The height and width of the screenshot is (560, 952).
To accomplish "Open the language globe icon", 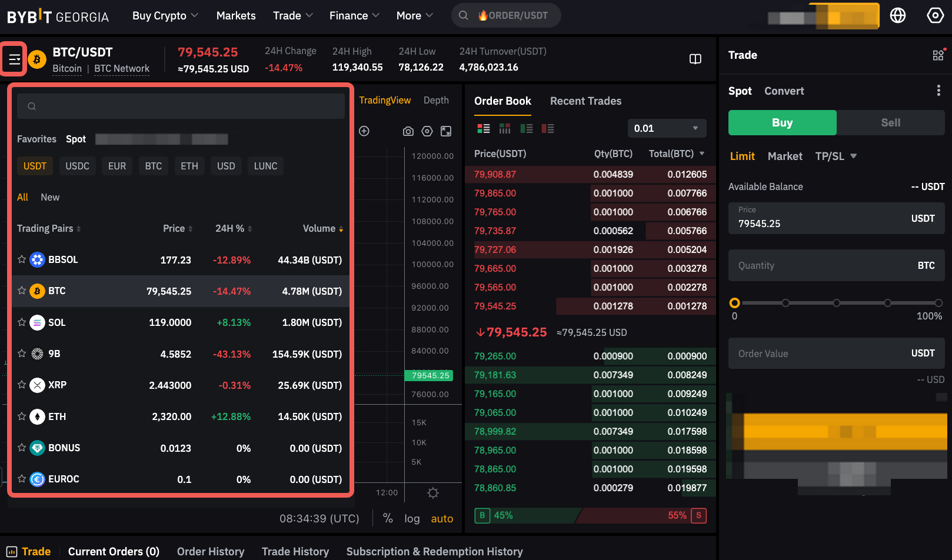I will (x=897, y=15).
